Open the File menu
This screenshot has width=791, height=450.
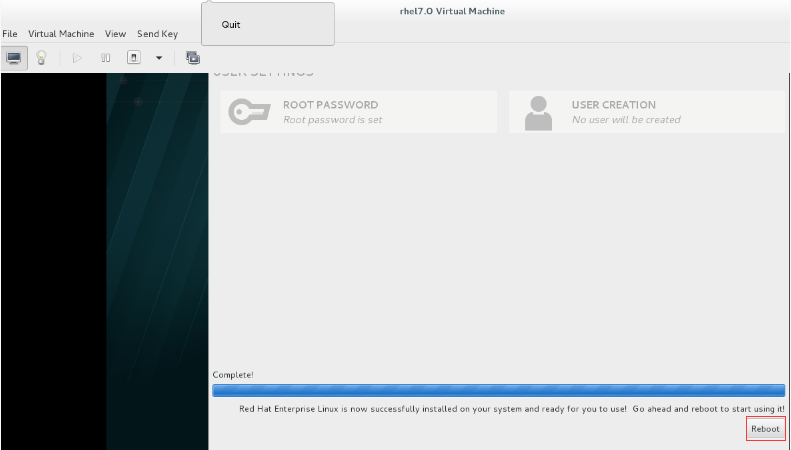[x=10, y=34]
